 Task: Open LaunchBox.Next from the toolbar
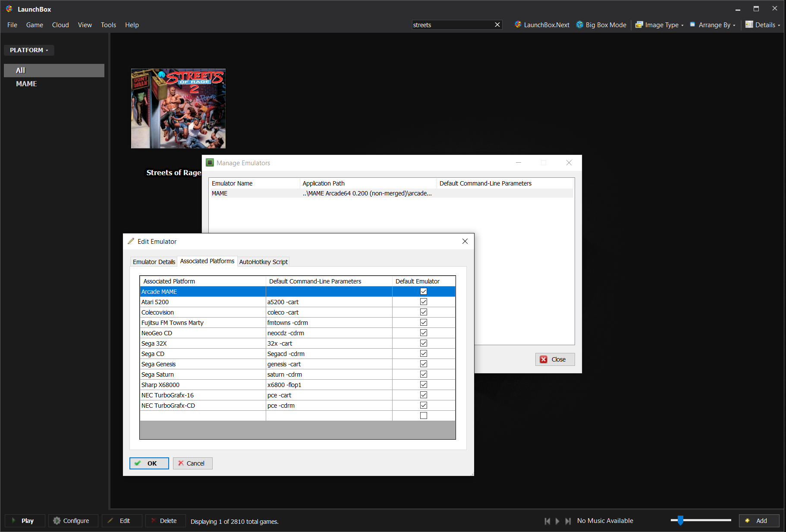pyautogui.click(x=542, y=25)
